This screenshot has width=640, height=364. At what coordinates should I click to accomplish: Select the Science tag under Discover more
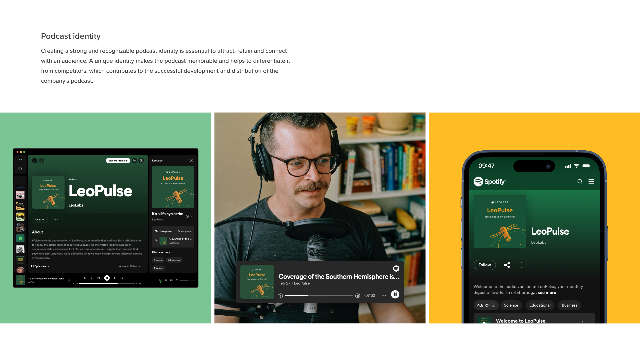pos(158,260)
